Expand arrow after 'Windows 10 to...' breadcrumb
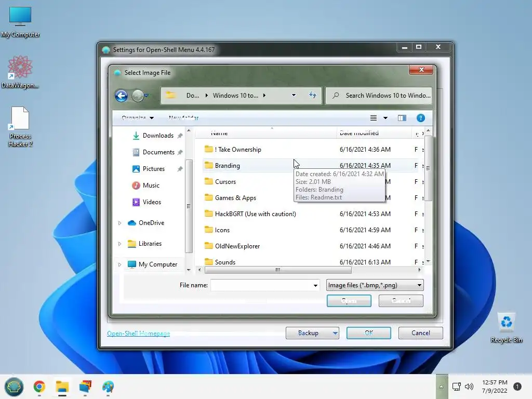Viewport: 532px width, 399px height. tap(264, 96)
